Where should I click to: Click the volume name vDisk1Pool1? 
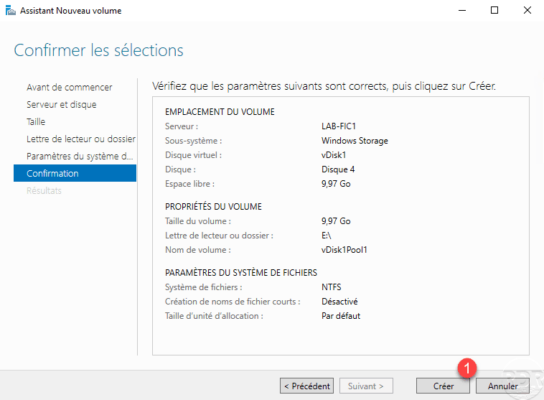[344, 250]
